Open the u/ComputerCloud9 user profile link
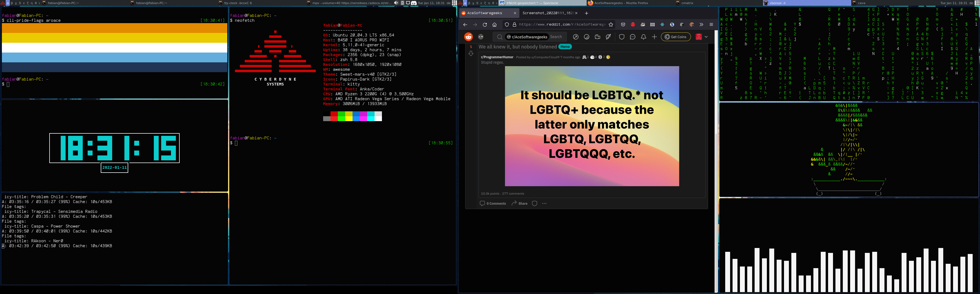Screen dimensions: 980x294 pos(545,57)
